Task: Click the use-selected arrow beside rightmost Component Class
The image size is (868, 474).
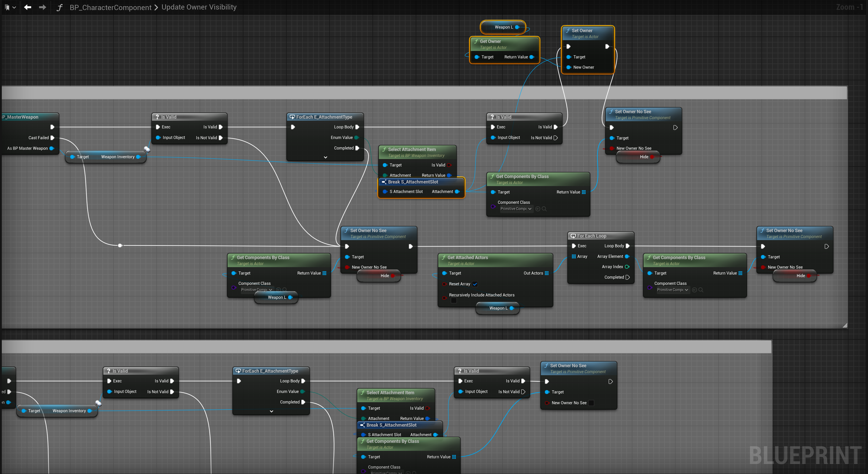Action: point(694,290)
